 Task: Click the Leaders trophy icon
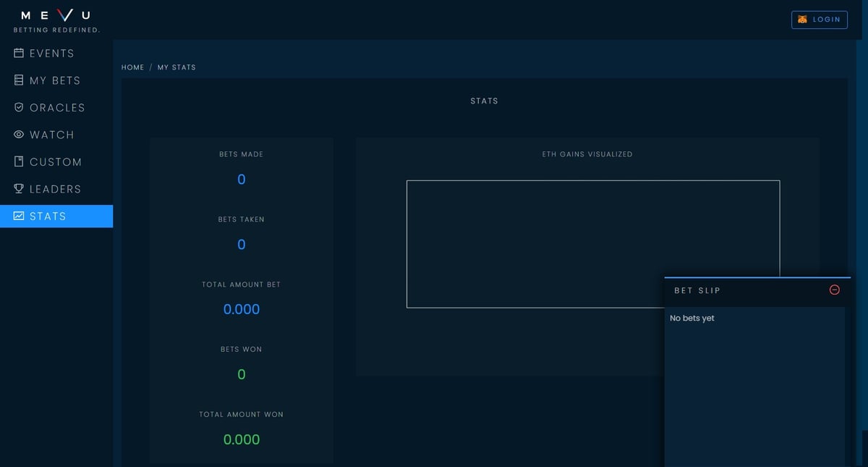pyautogui.click(x=19, y=189)
